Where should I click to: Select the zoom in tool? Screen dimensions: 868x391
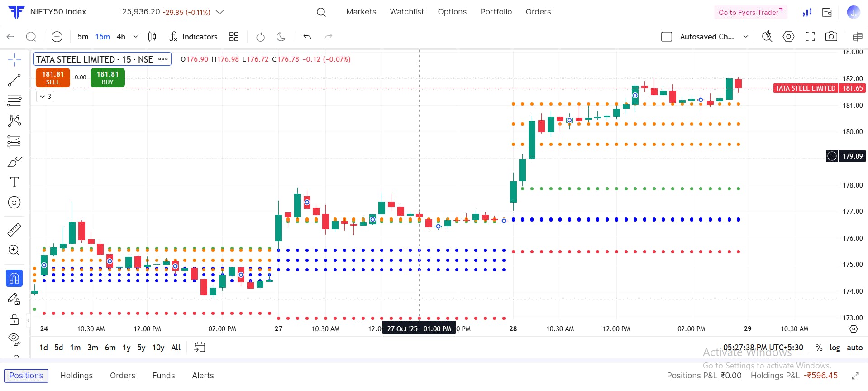point(14,250)
